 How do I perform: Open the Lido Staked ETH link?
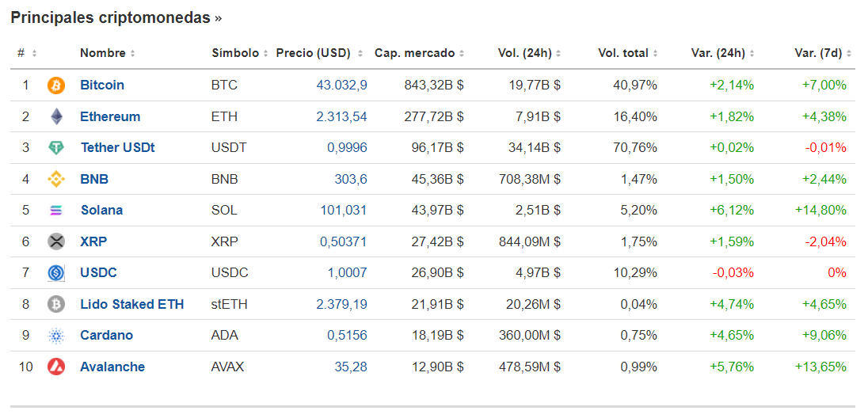click(131, 304)
